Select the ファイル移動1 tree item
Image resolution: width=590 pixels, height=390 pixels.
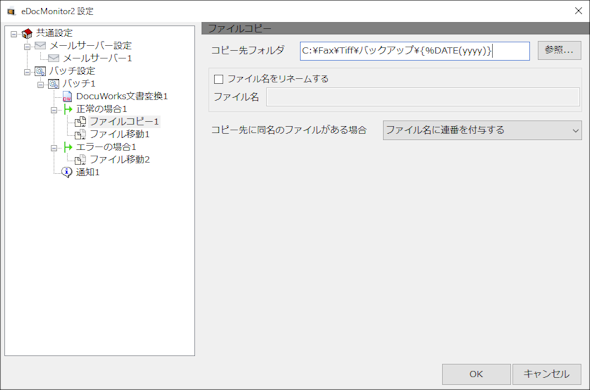[120, 134]
